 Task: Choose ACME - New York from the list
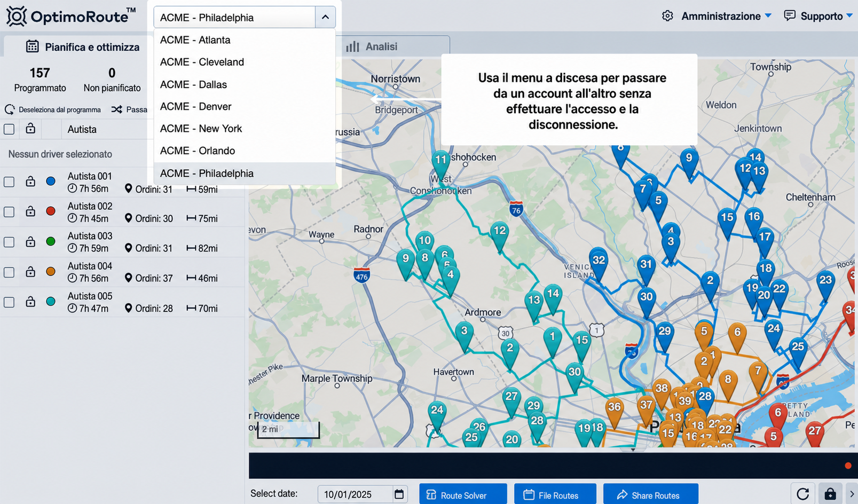point(245,129)
